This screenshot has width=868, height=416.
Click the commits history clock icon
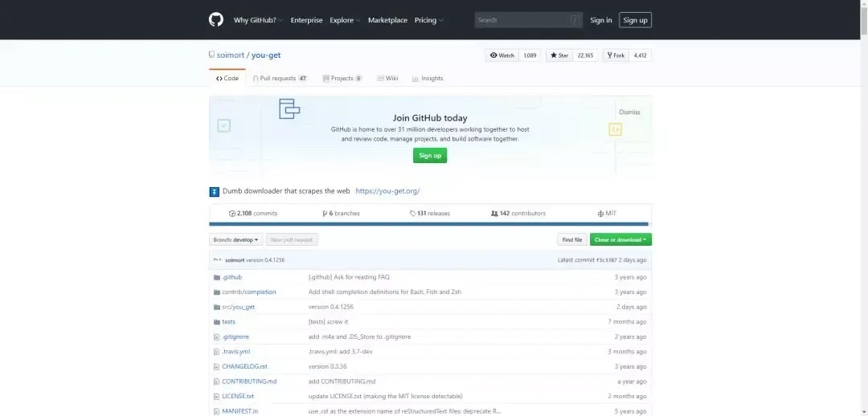coord(232,214)
